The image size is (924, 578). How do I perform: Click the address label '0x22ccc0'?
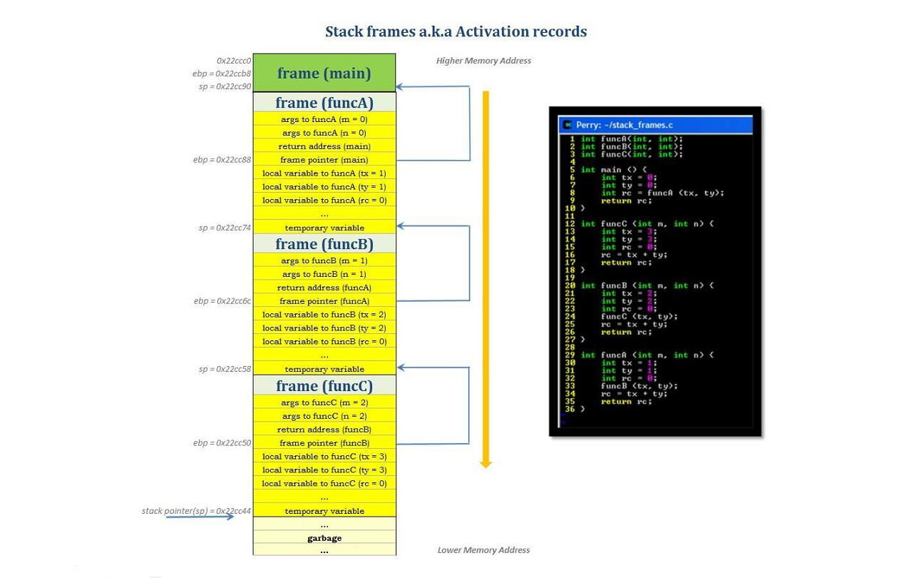234,61
